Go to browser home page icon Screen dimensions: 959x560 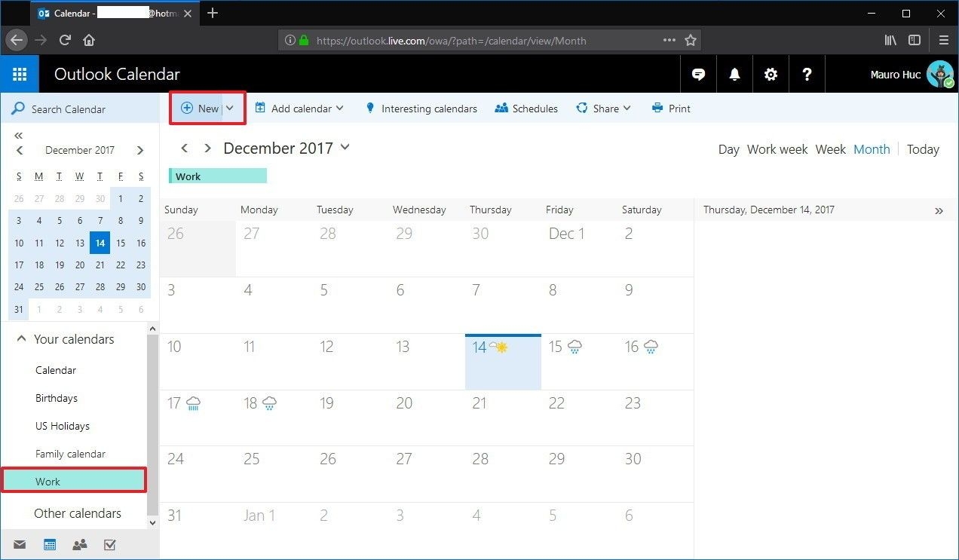coord(89,40)
